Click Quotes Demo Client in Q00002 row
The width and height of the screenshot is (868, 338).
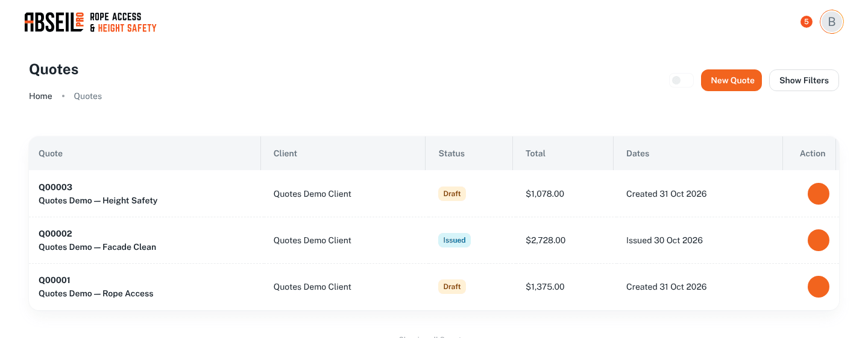pos(312,240)
